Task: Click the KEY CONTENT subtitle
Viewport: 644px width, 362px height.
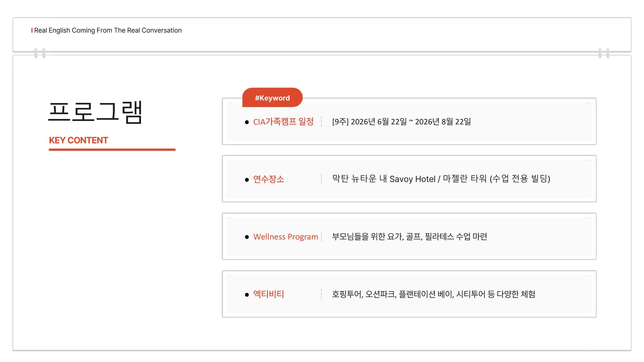Action: (78, 140)
